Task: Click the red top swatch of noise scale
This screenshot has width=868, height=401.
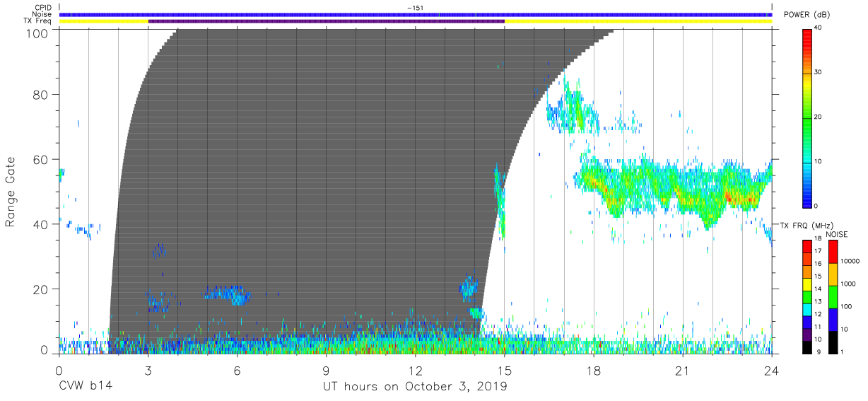Action: pos(833,252)
